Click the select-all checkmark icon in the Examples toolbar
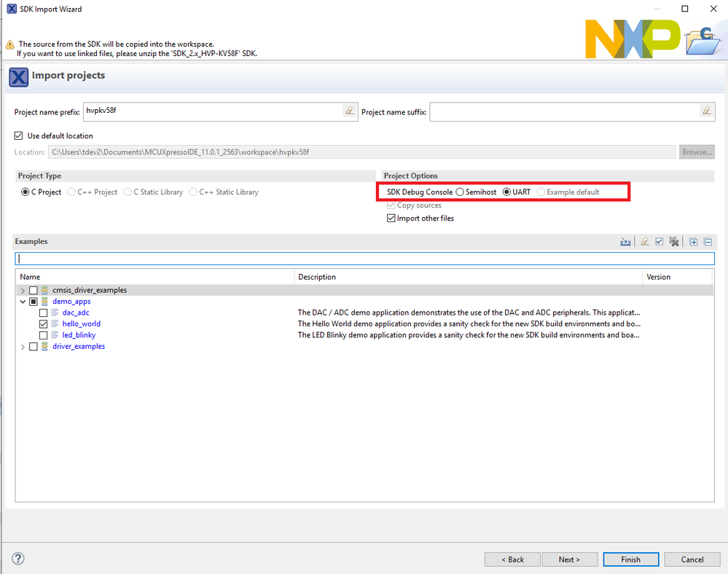 point(659,242)
